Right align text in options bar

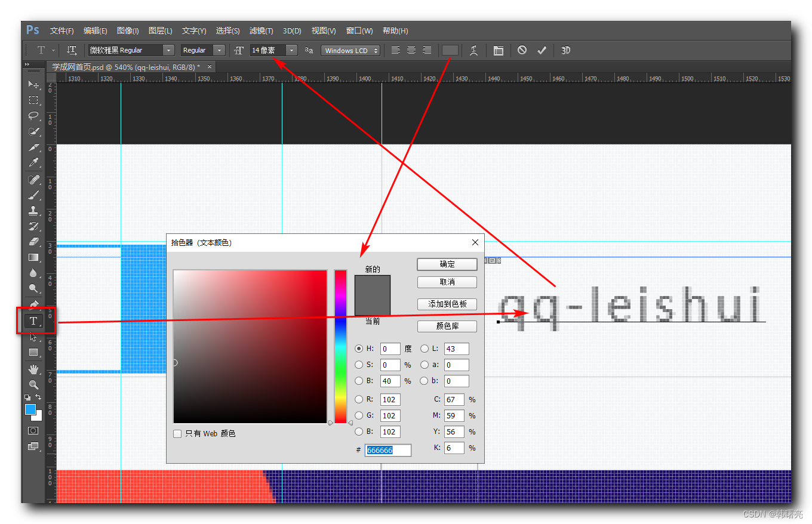(427, 51)
